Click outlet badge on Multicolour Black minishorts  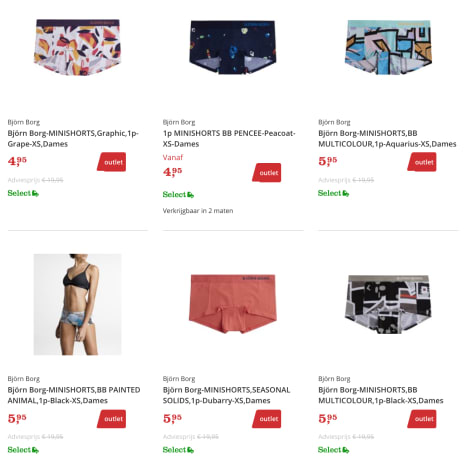pos(422,419)
